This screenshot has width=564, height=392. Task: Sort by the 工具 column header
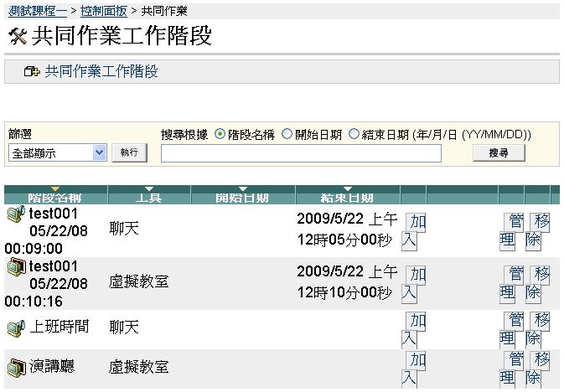[149, 197]
